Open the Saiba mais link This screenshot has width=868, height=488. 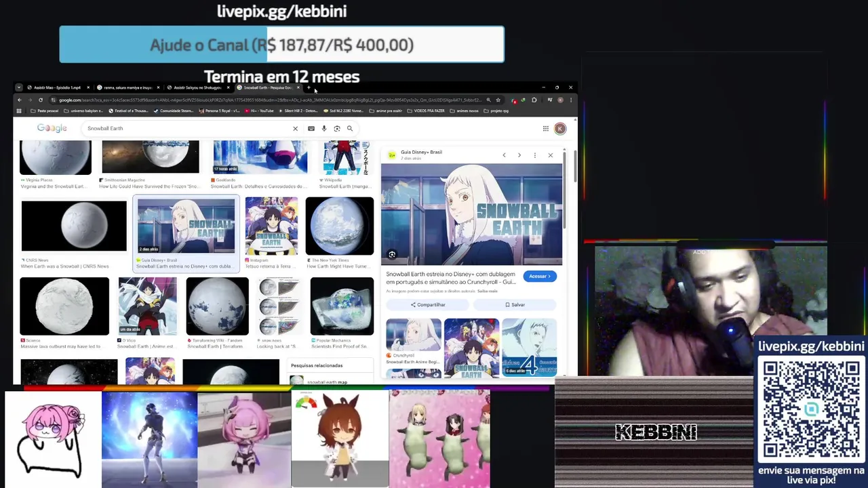pos(488,291)
